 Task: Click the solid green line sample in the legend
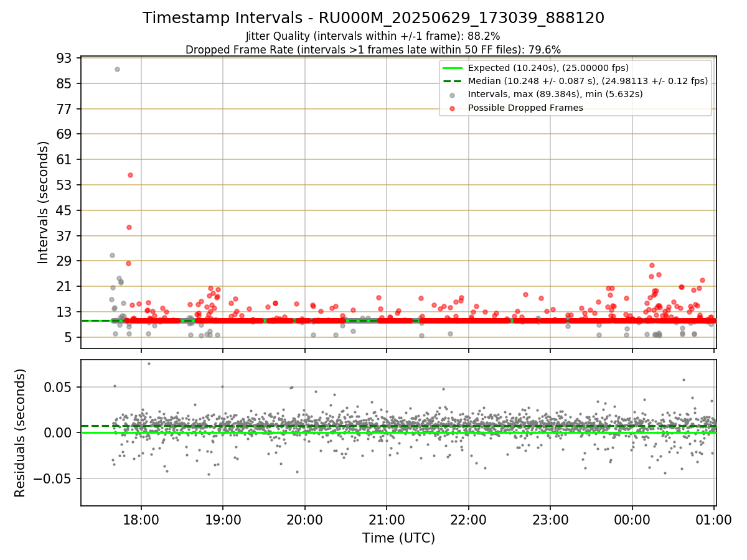tap(453, 68)
